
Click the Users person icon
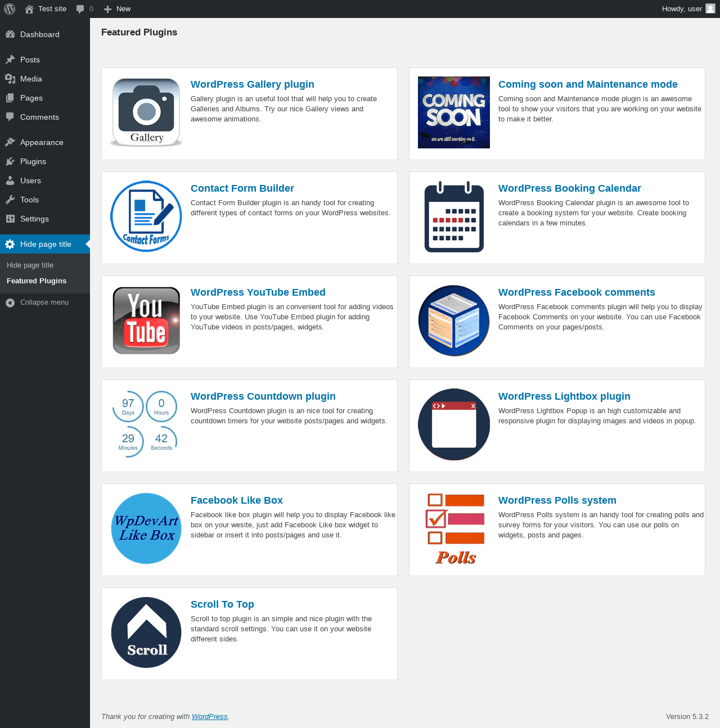coord(10,180)
